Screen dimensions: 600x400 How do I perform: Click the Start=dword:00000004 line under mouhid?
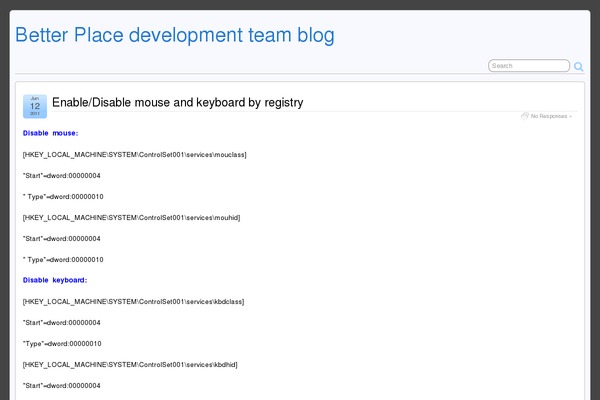click(62, 239)
